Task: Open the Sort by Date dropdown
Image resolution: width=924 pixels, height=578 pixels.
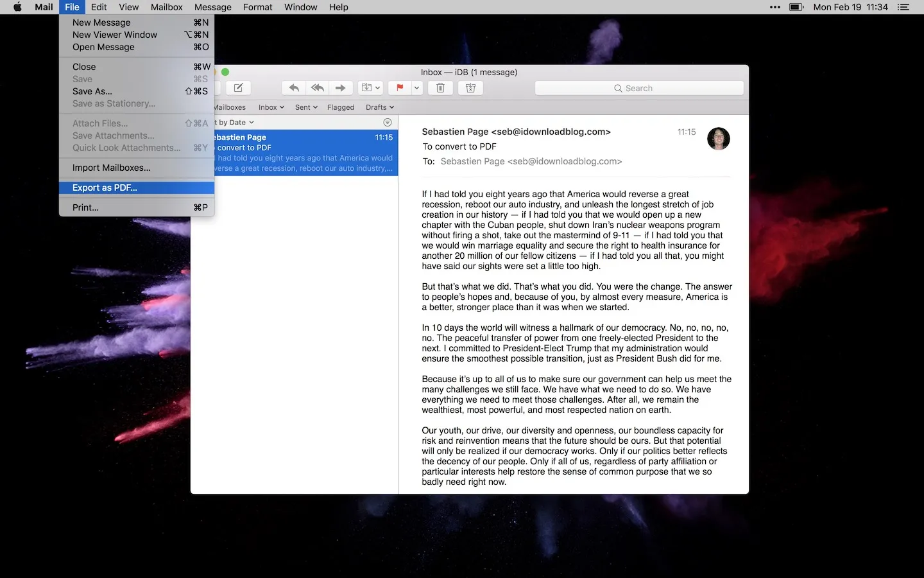Action: click(x=233, y=122)
